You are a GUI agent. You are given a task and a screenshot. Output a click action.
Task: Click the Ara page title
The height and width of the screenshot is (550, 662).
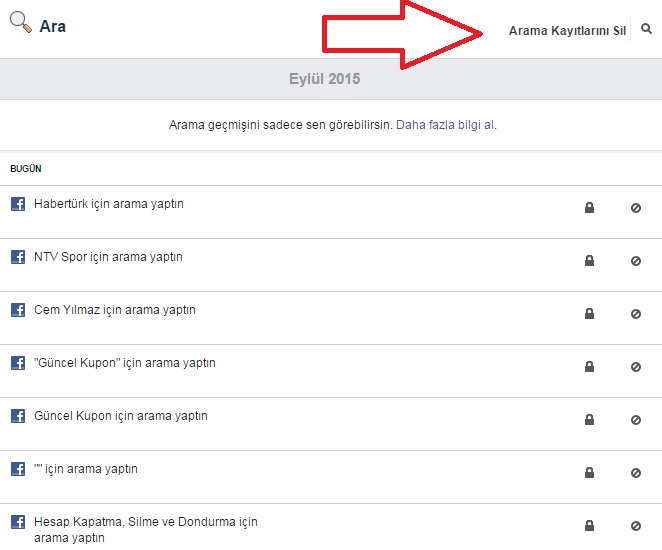click(53, 26)
